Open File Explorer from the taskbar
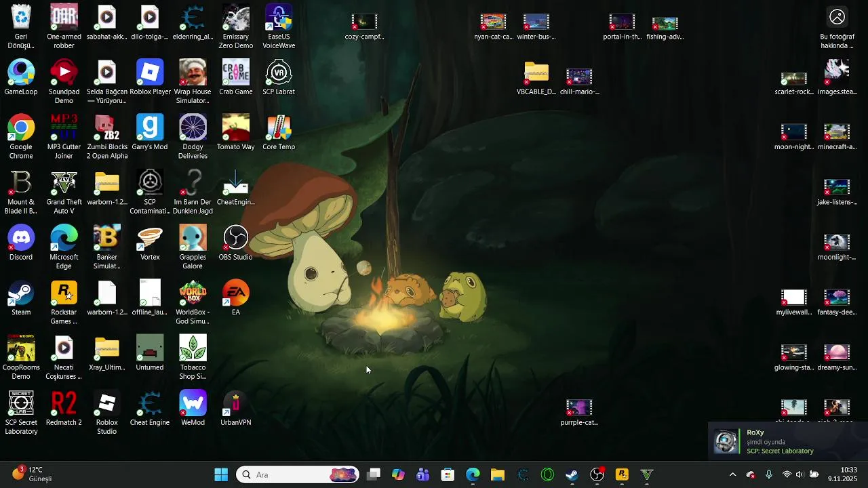The height and width of the screenshot is (488, 868). tap(498, 474)
